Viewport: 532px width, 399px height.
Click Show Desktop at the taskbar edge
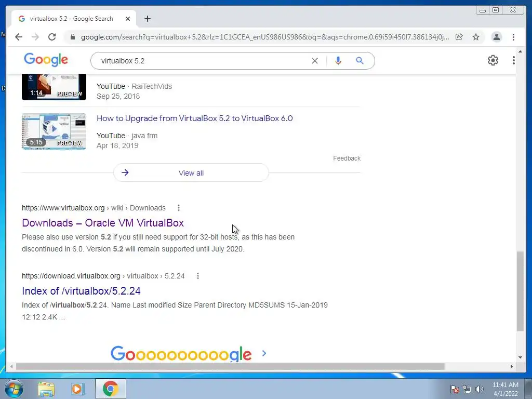(x=528, y=389)
